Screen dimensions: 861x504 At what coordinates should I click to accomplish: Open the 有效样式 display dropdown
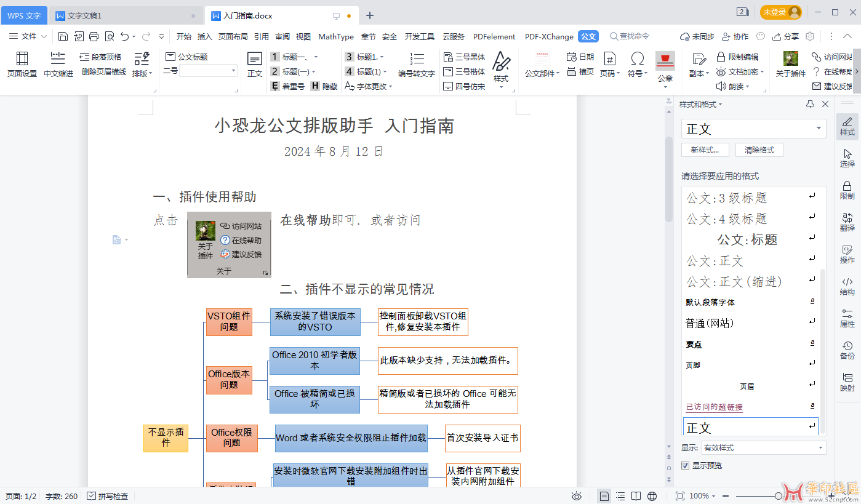(x=763, y=447)
